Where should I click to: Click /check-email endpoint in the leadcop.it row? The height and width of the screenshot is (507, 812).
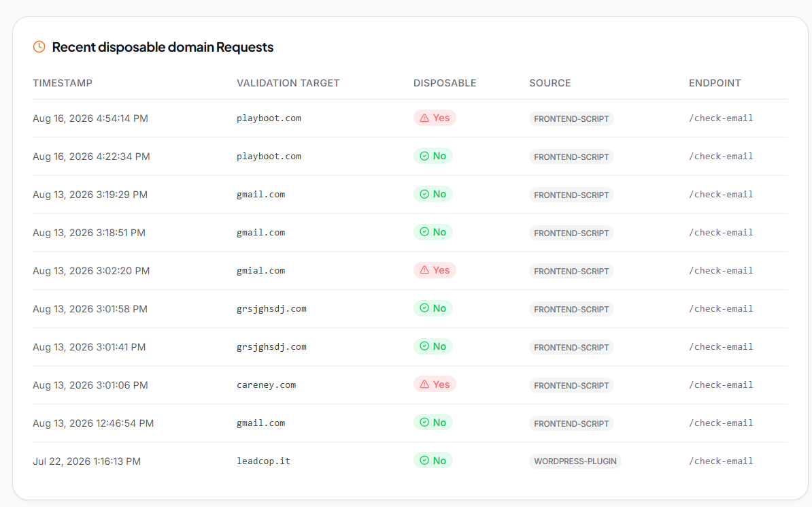pyautogui.click(x=721, y=461)
